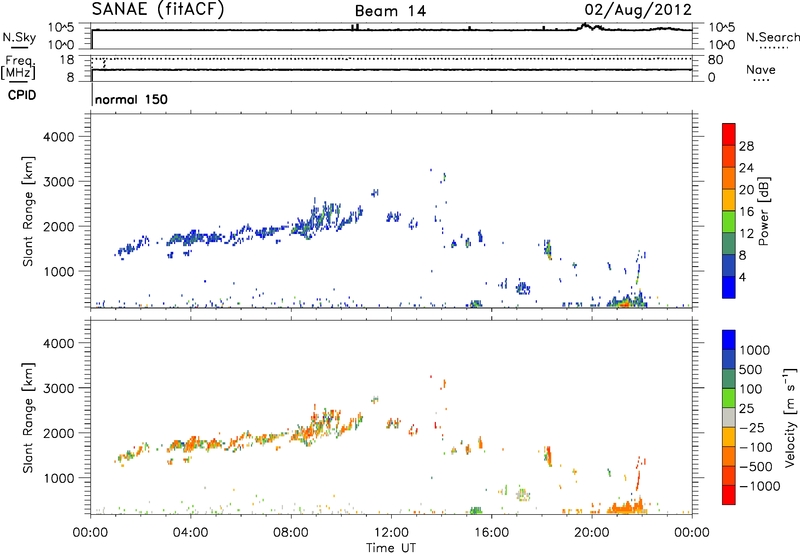The height and width of the screenshot is (554, 800).
Task: Click the "Slant Range [km]" label of the velocity panel
Action: click(x=28, y=418)
